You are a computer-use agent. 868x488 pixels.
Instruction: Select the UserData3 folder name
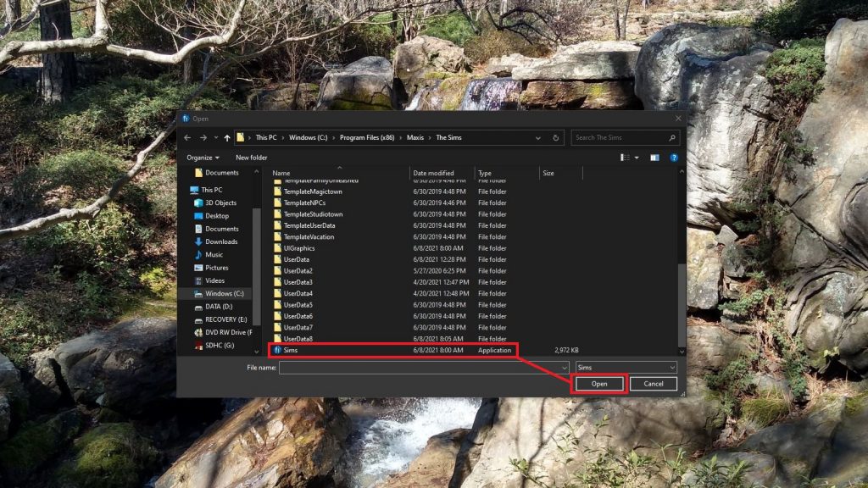pos(298,282)
